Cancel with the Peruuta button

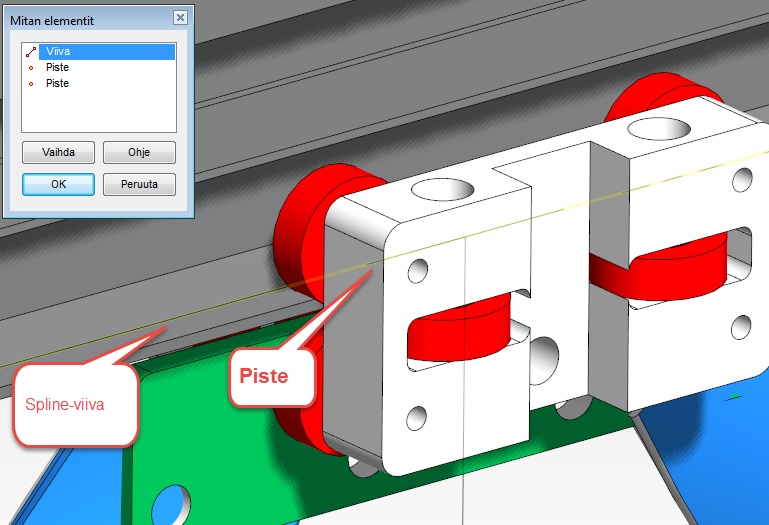coord(139,185)
